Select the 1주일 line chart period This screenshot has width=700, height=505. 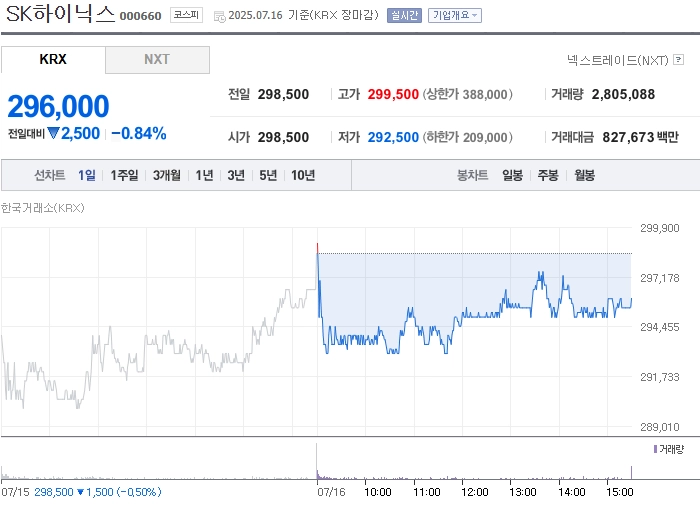(x=124, y=175)
